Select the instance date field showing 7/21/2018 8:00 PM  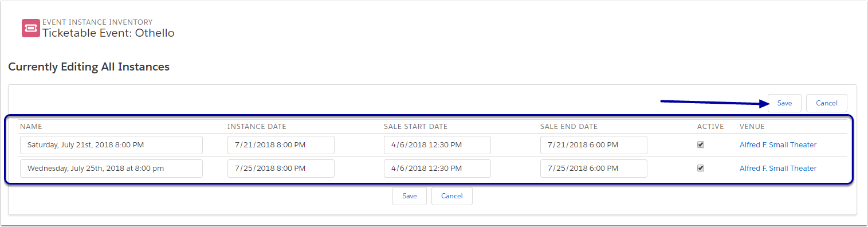coord(281,145)
